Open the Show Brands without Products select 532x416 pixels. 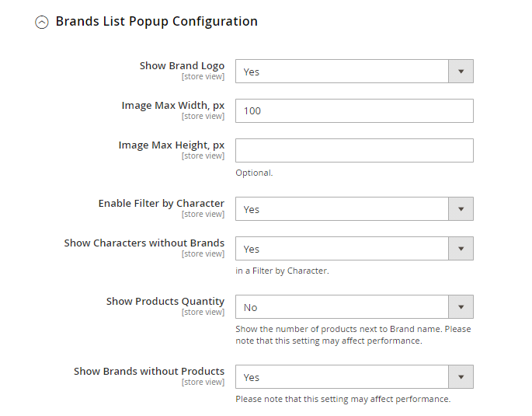[342, 377]
